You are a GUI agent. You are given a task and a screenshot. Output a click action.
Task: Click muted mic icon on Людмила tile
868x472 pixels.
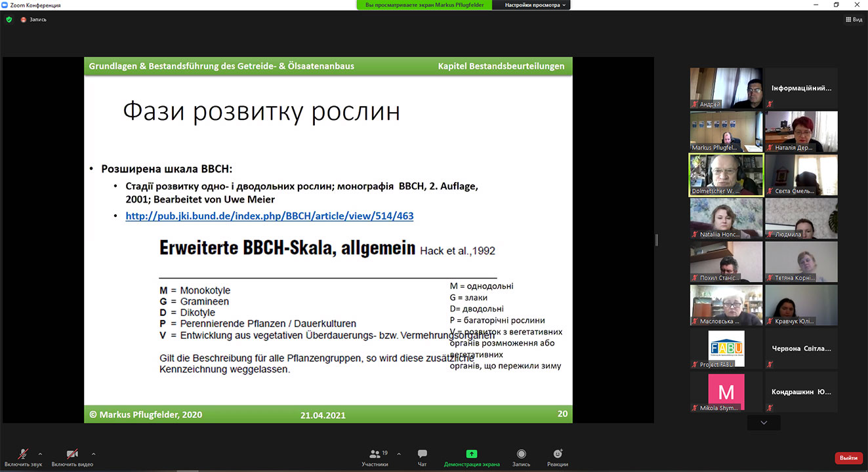[770, 235]
